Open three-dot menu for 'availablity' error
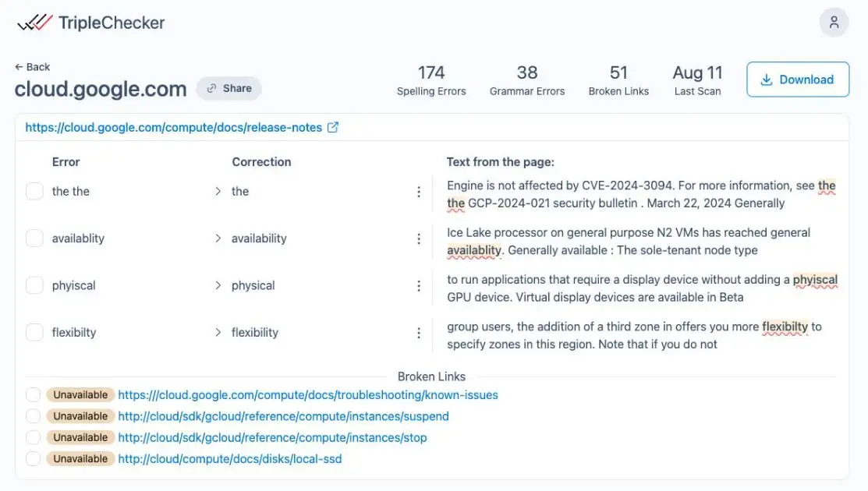Viewport: 868px width, 491px height. click(x=419, y=238)
